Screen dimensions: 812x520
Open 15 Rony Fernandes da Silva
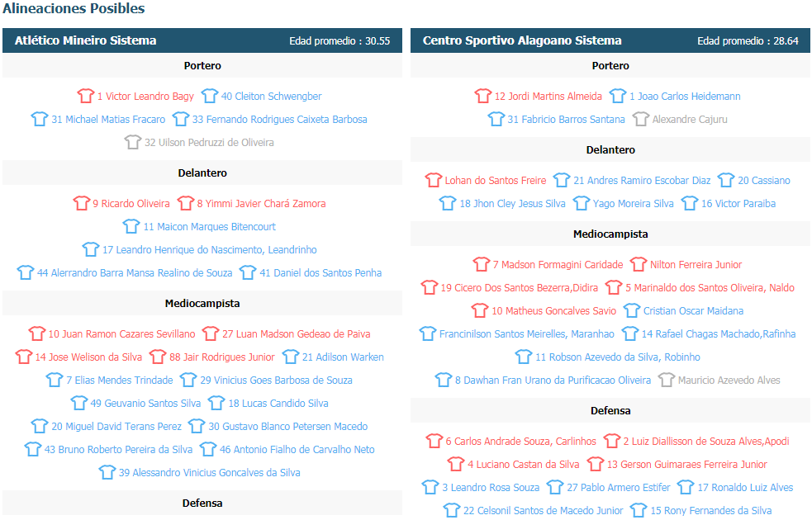711,511
